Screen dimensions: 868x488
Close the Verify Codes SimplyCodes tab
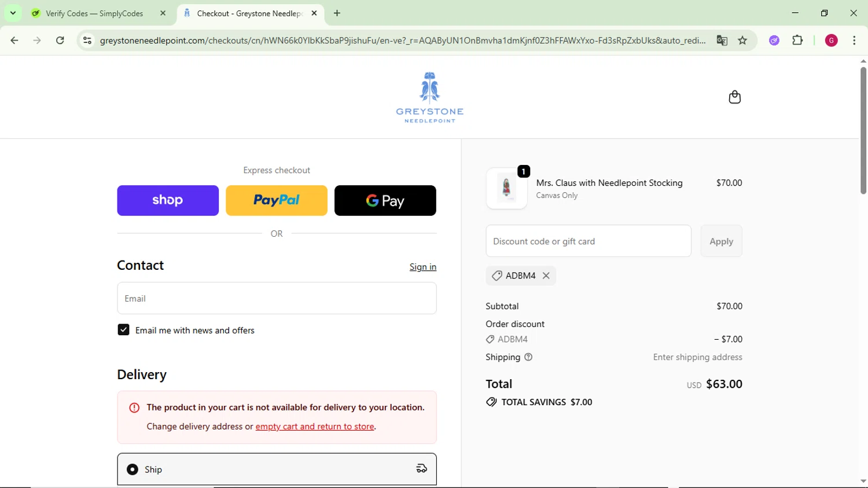coord(163,13)
